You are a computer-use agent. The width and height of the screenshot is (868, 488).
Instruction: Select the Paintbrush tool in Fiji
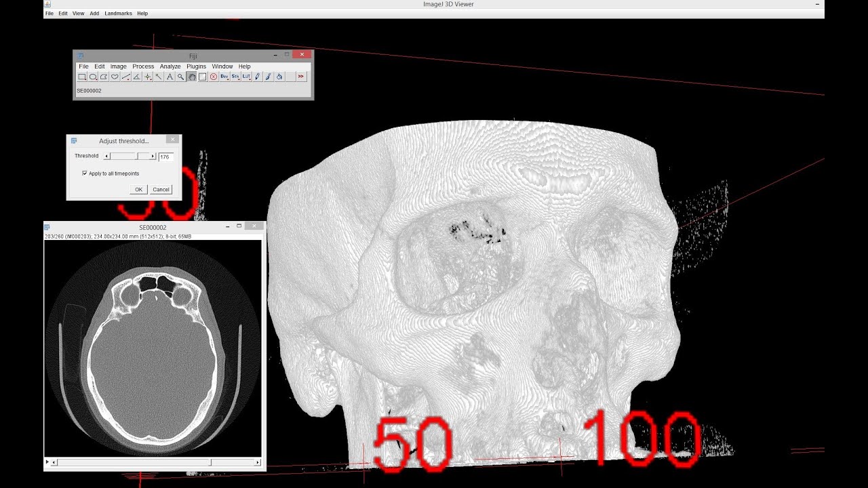(269, 77)
